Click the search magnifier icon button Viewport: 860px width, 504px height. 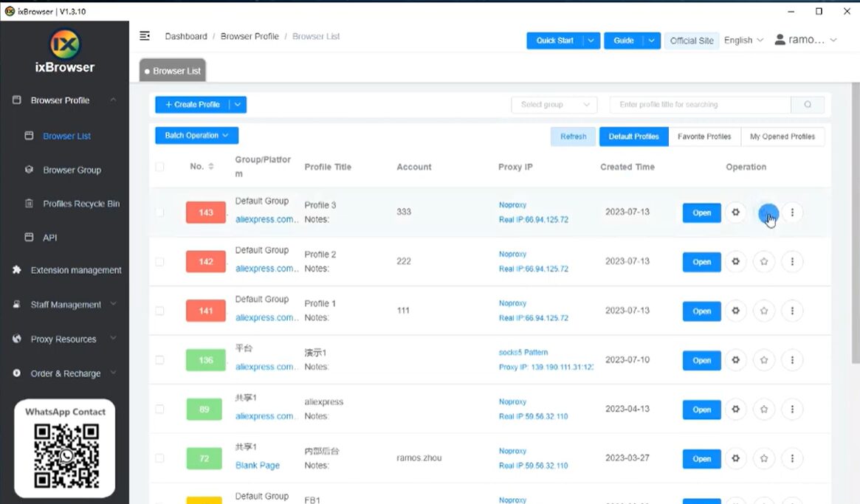point(808,105)
